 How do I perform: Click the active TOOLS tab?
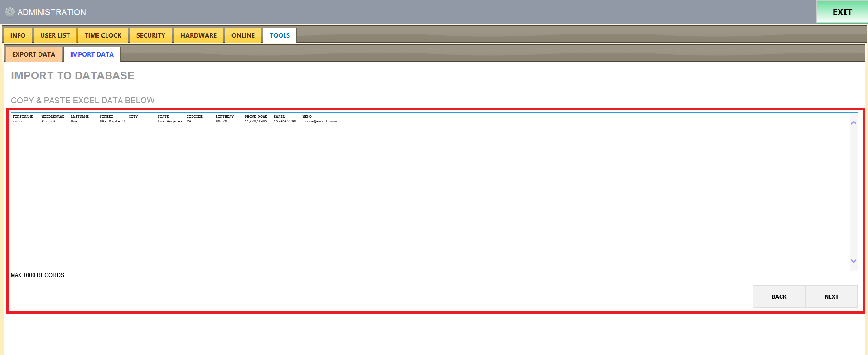[280, 35]
